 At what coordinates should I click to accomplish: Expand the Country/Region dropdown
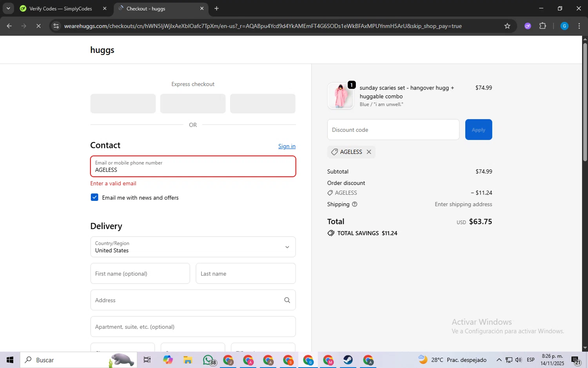[x=193, y=247]
